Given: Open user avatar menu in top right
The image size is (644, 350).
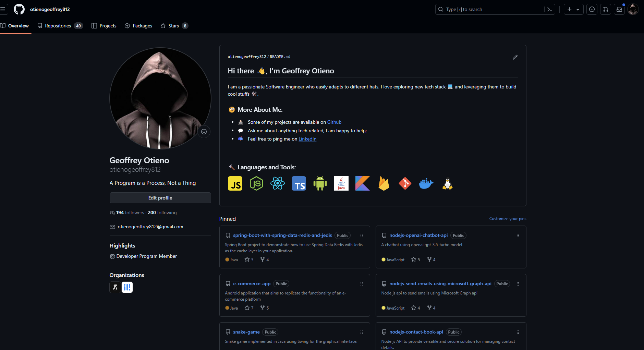Looking at the screenshot, I should (x=633, y=9).
